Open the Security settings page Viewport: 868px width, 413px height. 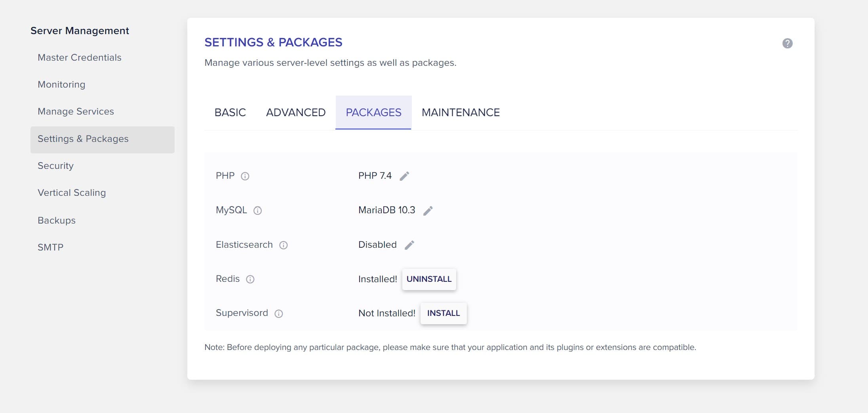click(55, 166)
